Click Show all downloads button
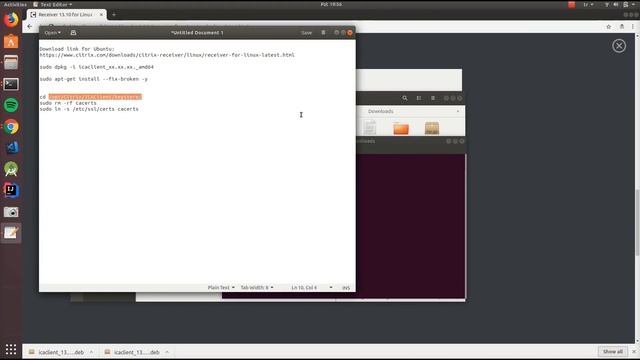Screen dimensions: 640x360 click(x=612, y=352)
